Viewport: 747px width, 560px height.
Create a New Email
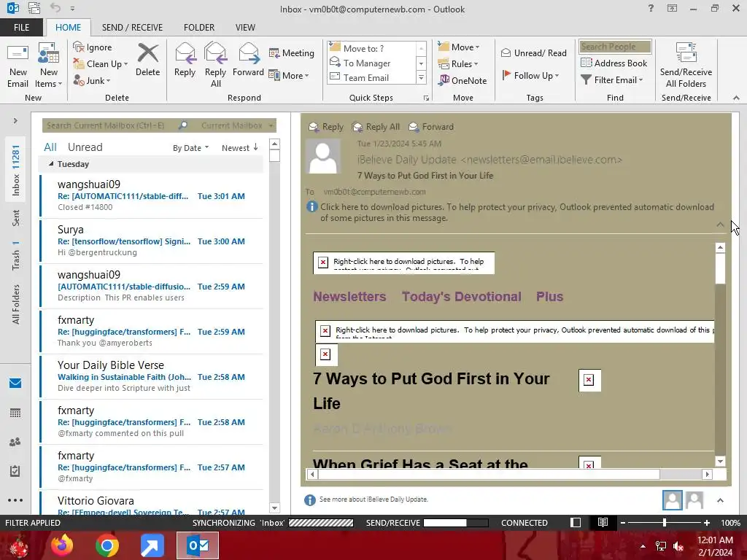pos(18,65)
